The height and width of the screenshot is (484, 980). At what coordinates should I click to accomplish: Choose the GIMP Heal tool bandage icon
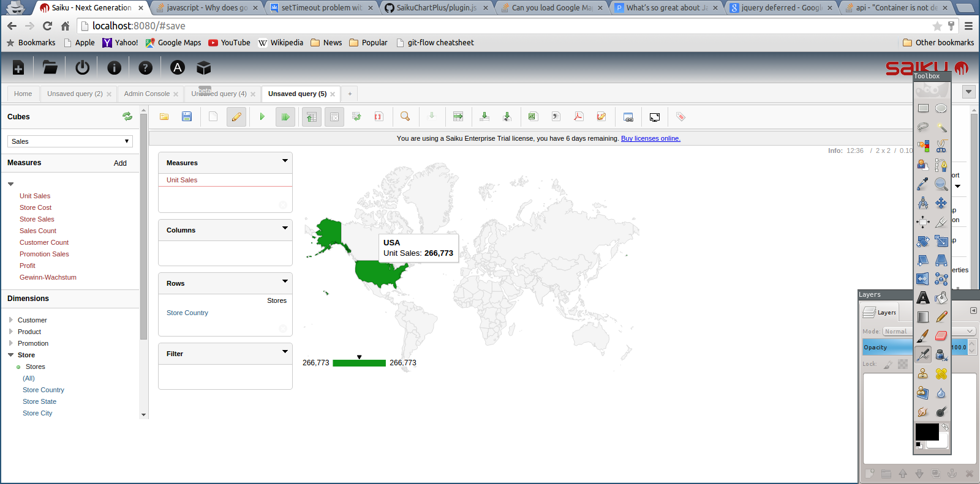point(941,374)
